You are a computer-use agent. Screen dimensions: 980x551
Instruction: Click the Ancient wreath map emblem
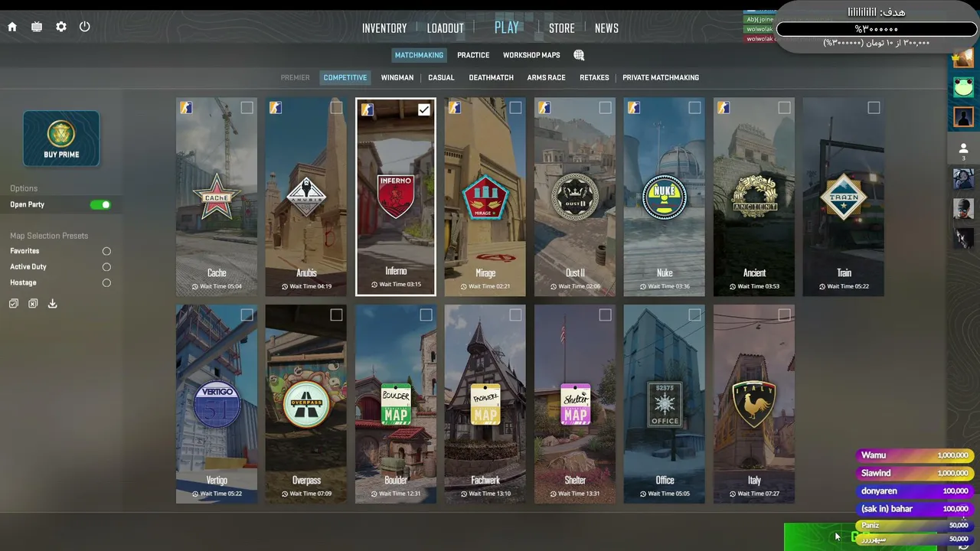tap(754, 197)
